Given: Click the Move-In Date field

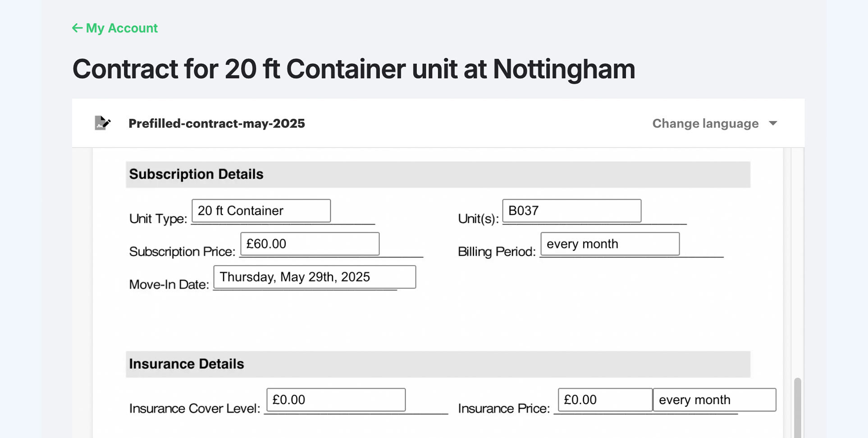Looking at the screenshot, I should tap(315, 277).
